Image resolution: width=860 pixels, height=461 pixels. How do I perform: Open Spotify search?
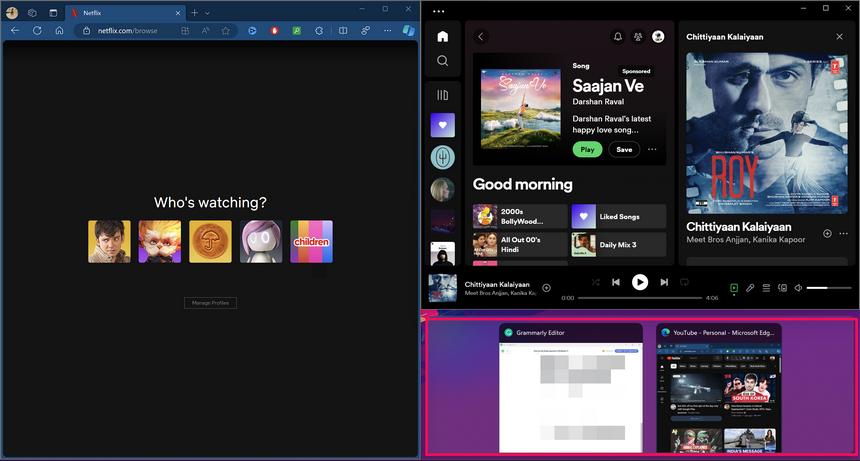pos(442,61)
